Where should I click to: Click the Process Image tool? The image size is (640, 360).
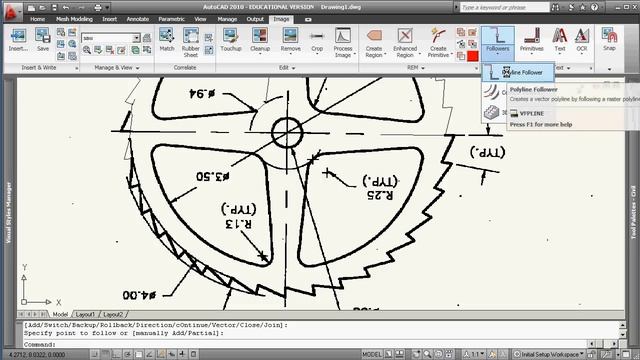tap(343, 42)
